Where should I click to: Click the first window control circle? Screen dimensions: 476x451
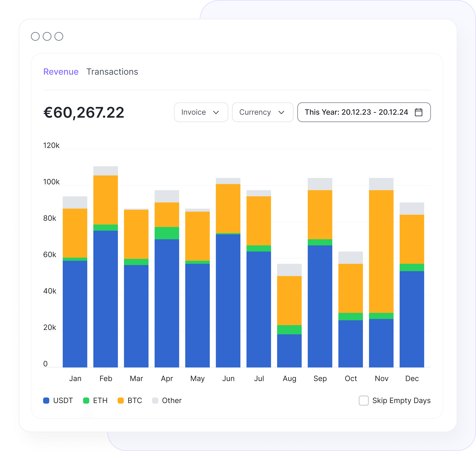click(x=35, y=36)
